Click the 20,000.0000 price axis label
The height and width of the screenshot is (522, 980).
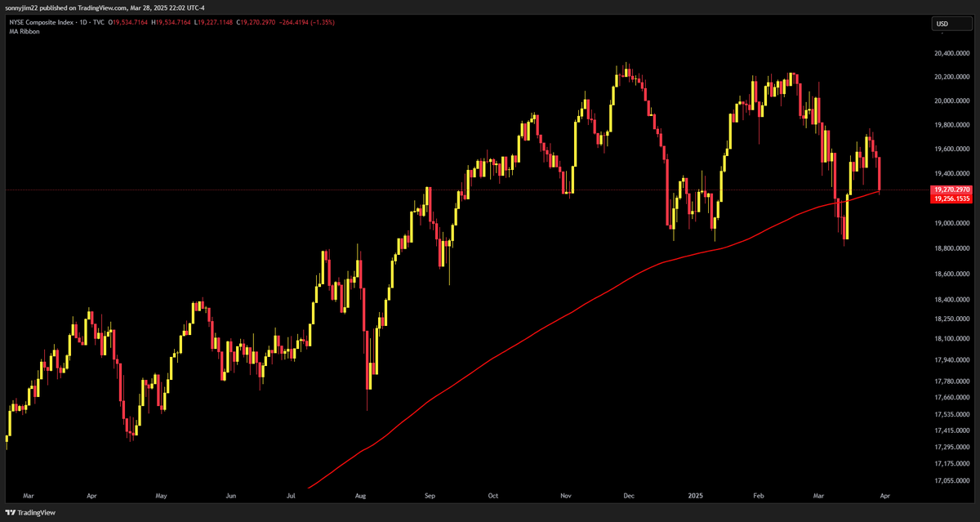951,101
